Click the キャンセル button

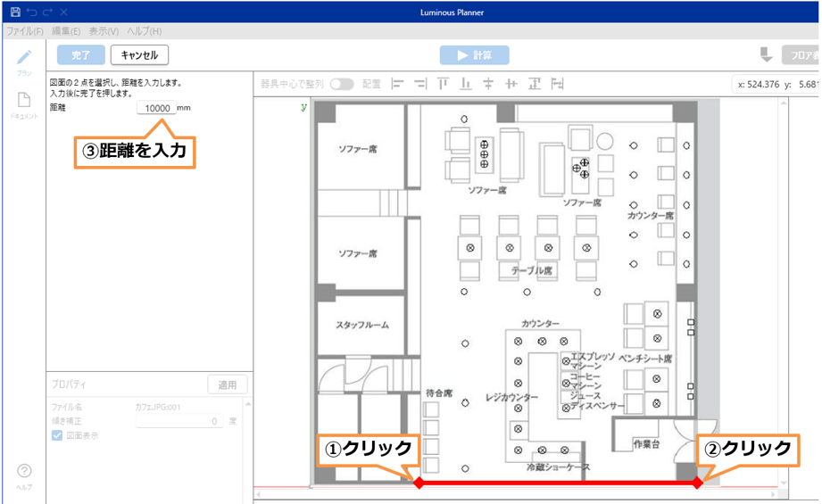pos(139,55)
